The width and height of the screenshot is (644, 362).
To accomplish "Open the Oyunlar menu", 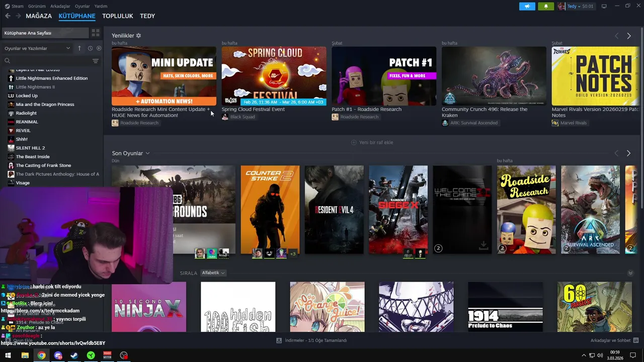I will pos(82,6).
